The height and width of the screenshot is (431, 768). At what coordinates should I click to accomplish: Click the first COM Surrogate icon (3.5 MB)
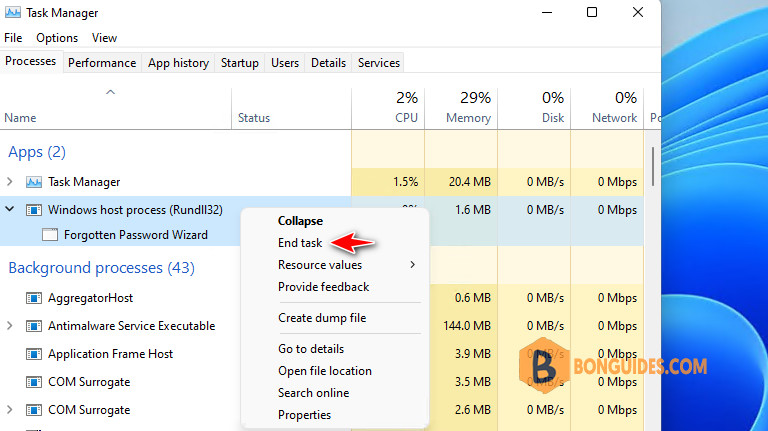pos(34,382)
